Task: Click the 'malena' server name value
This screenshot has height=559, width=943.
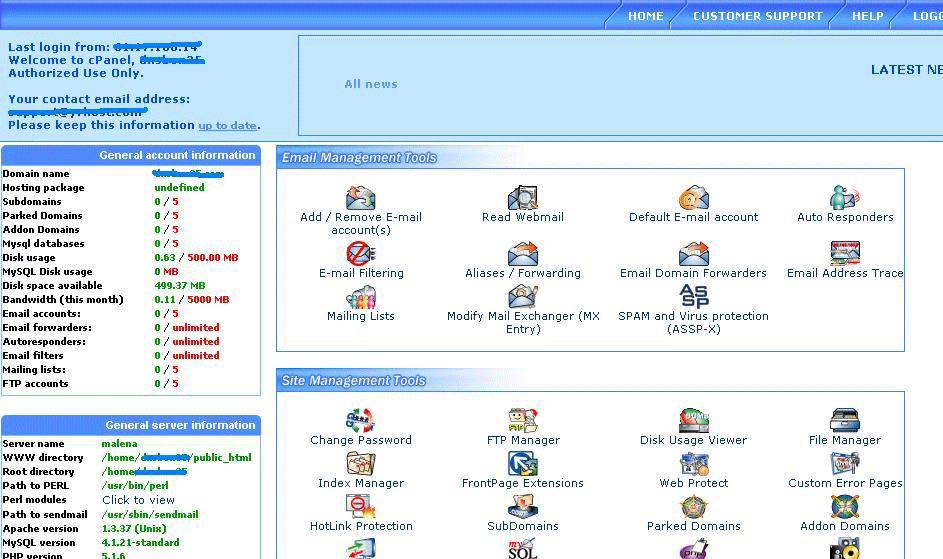Action: [x=119, y=444]
